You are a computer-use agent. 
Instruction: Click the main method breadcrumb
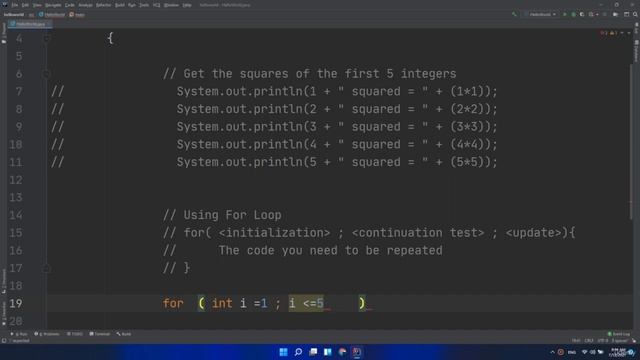77,14
